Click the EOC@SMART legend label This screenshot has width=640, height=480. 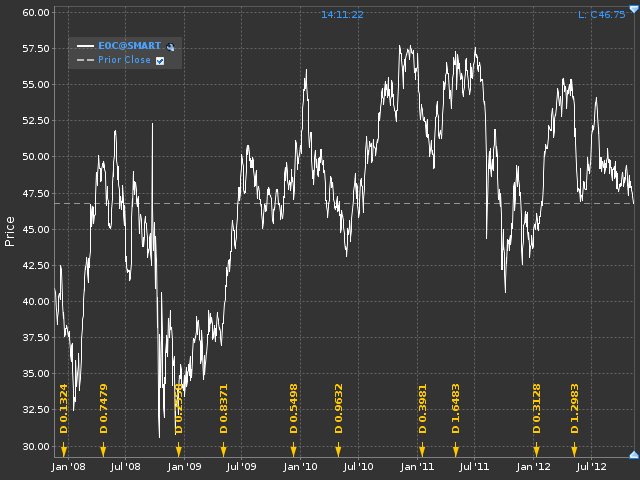click(129, 46)
